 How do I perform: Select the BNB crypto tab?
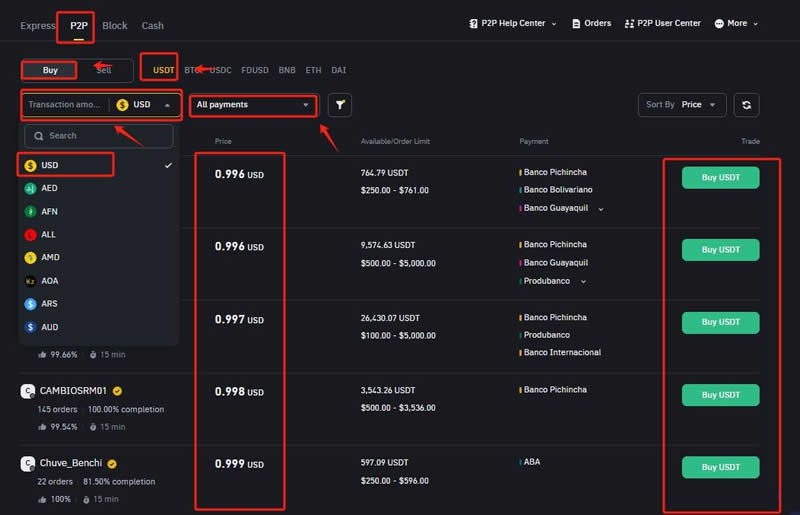click(x=287, y=70)
